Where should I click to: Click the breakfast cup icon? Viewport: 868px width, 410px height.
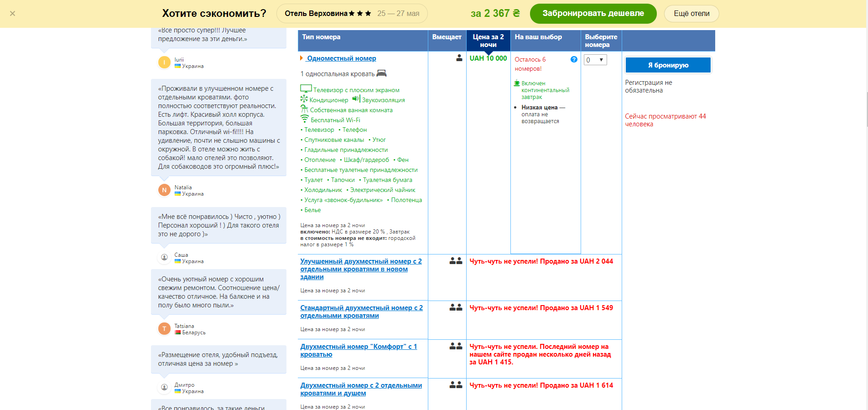[517, 83]
